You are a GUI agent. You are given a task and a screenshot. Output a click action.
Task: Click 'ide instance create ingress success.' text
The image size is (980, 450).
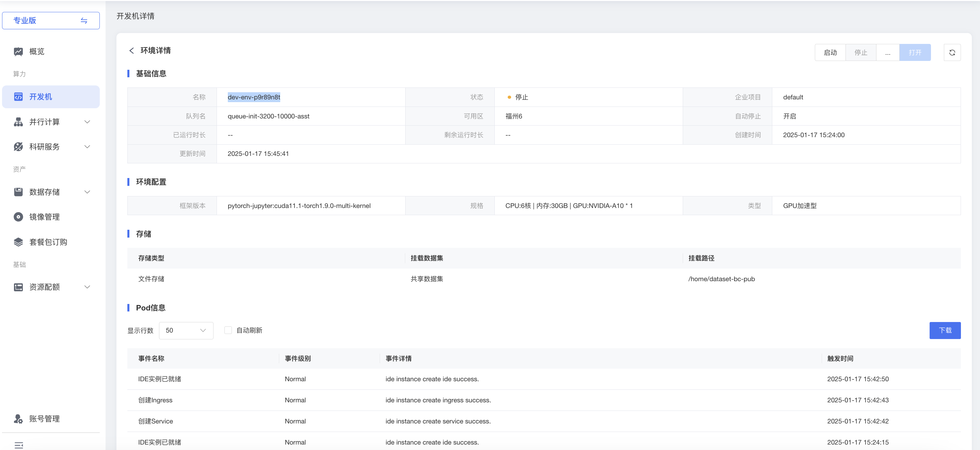(x=438, y=400)
